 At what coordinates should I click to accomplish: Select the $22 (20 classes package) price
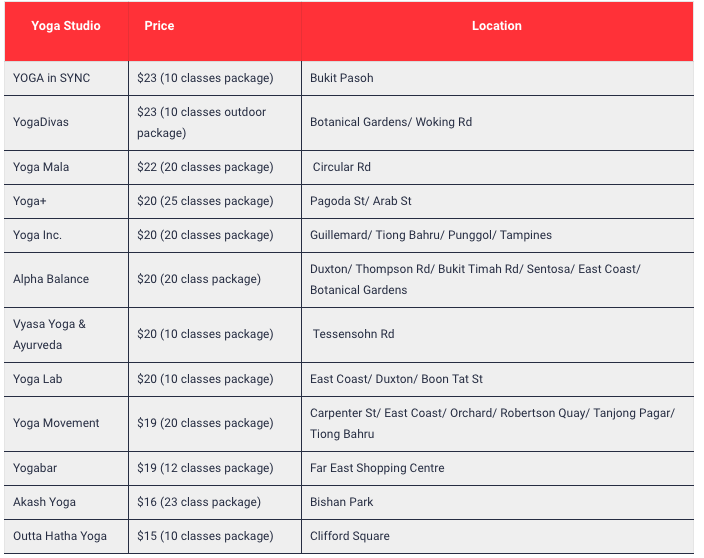pyautogui.click(x=205, y=167)
